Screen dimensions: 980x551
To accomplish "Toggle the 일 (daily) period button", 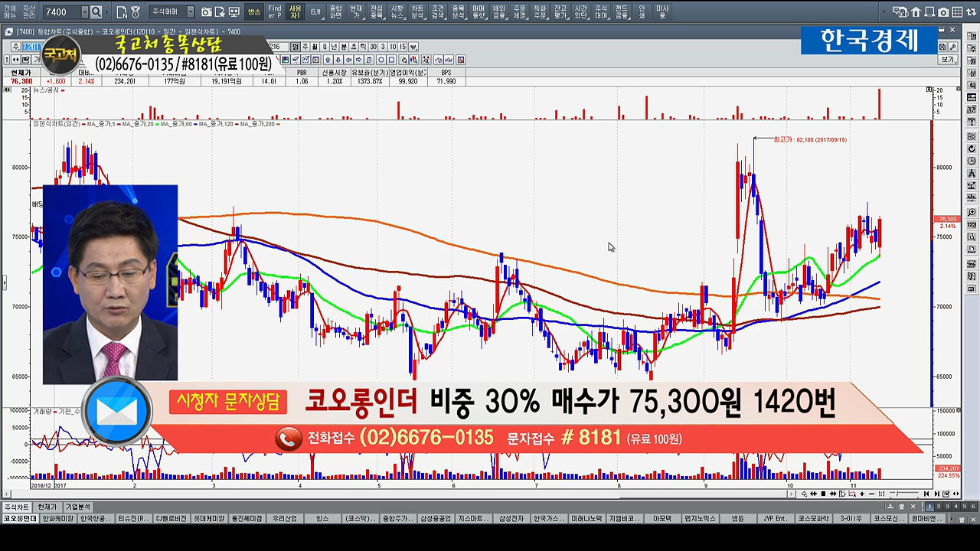I will (296, 47).
